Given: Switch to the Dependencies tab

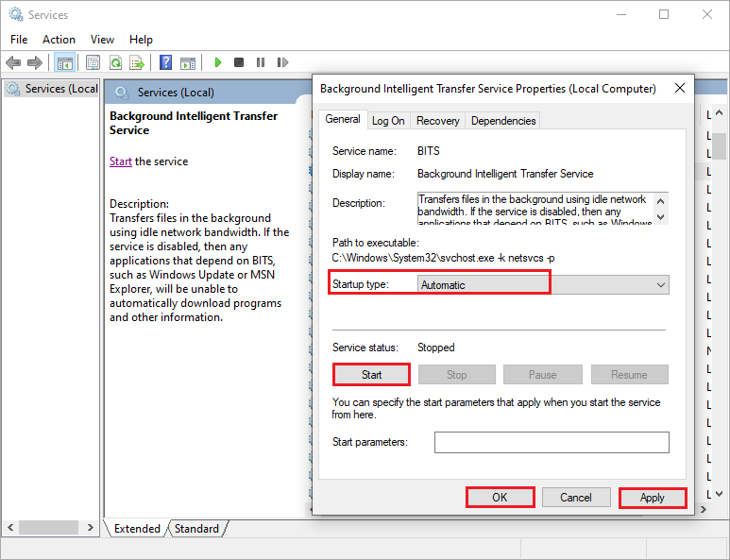Looking at the screenshot, I should [x=503, y=121].
